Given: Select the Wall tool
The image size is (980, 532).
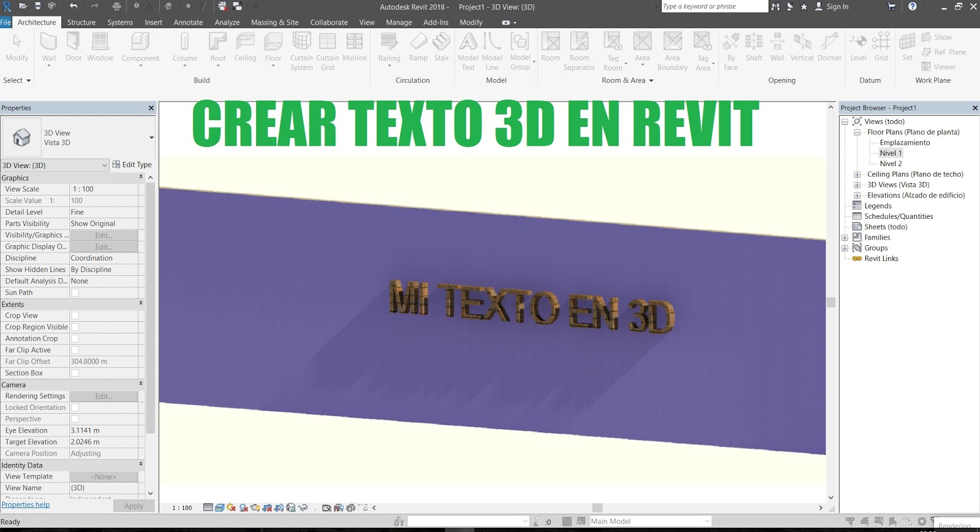Looking at the screenshot, I should point(48,48).
